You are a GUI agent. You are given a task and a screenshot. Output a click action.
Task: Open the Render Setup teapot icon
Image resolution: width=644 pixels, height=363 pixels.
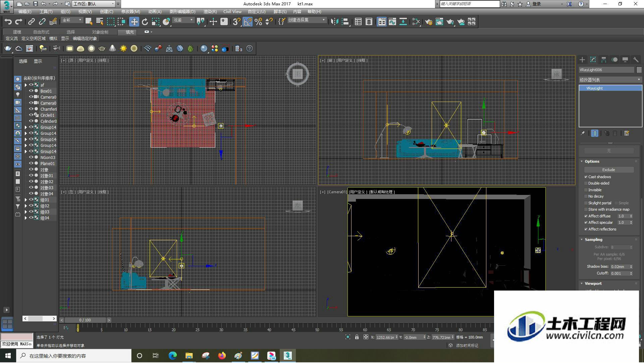coord(429,22)
